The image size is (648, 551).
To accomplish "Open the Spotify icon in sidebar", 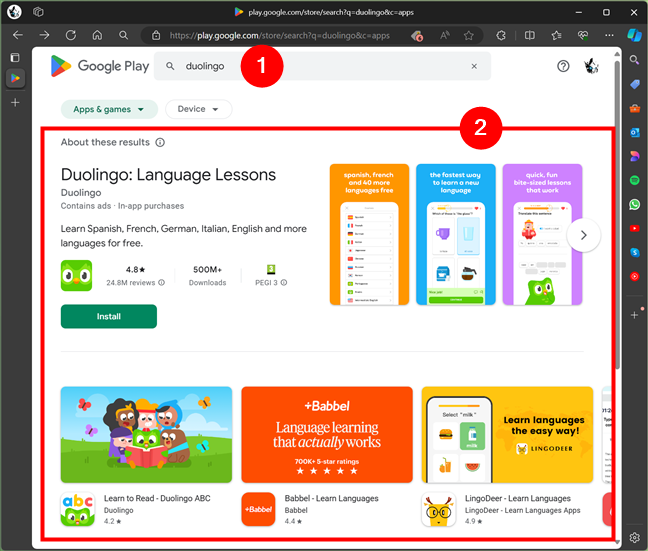I will (634, 180).
